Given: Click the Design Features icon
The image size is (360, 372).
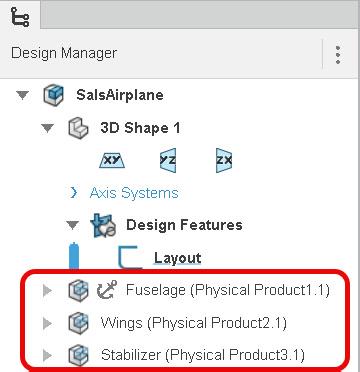Looking at the screenshot, I should (x=103, y=226).
